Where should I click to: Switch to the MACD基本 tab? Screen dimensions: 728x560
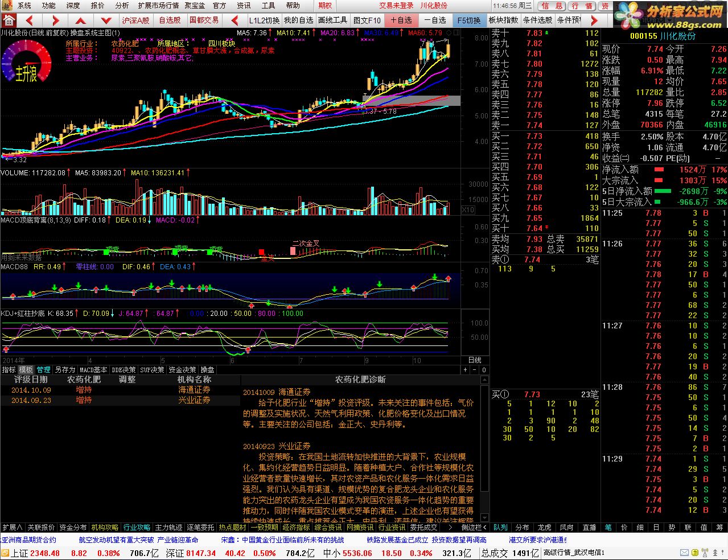[93, 370]
